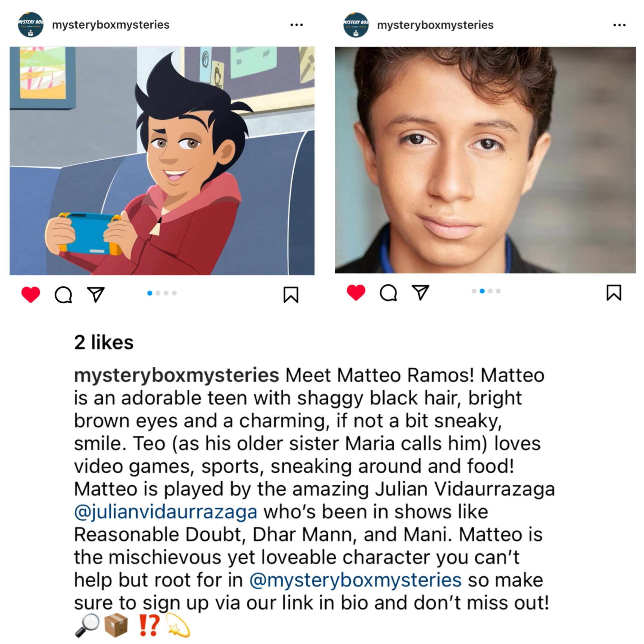Unlike the left post via heart icon
The width and height of the screenshot is (644, 644).
point(31,295)
